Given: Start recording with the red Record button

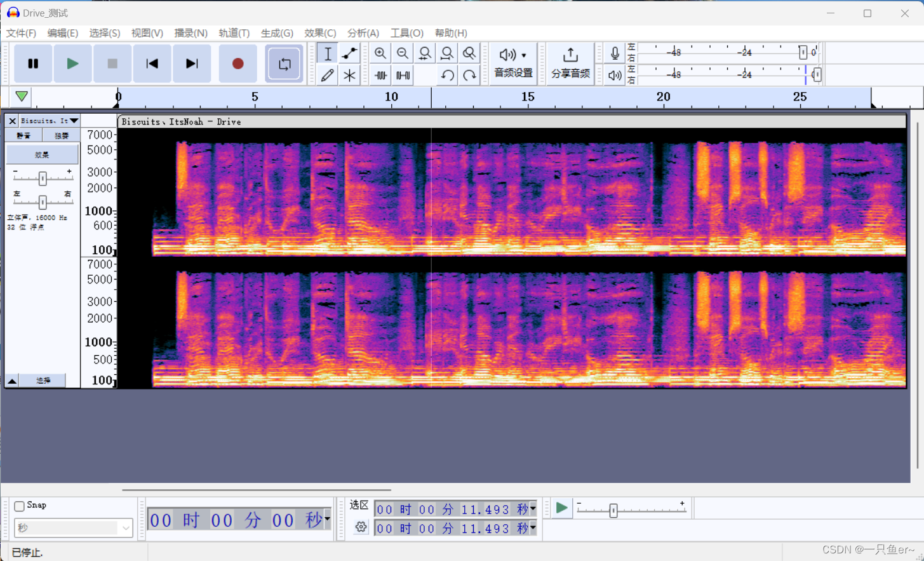Looking at the screenshot, I should pyautogui.click(x=238, y=64).
